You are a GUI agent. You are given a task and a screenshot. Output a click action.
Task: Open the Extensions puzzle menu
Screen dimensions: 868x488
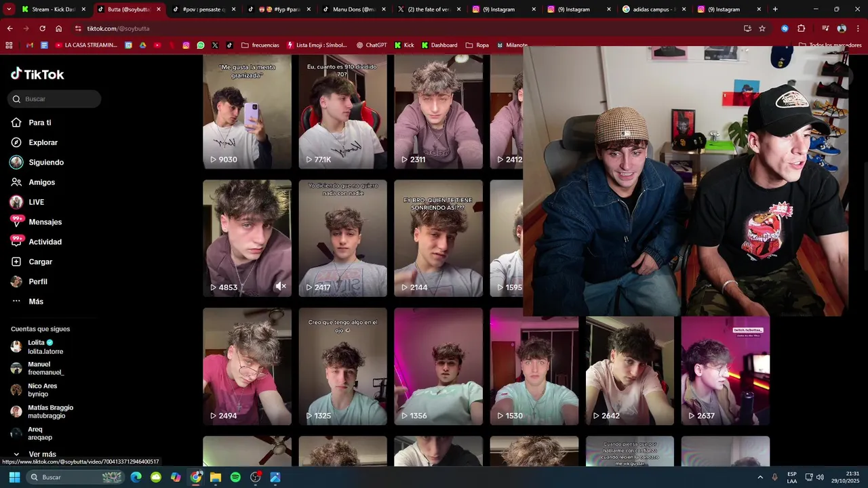point(801,28)
